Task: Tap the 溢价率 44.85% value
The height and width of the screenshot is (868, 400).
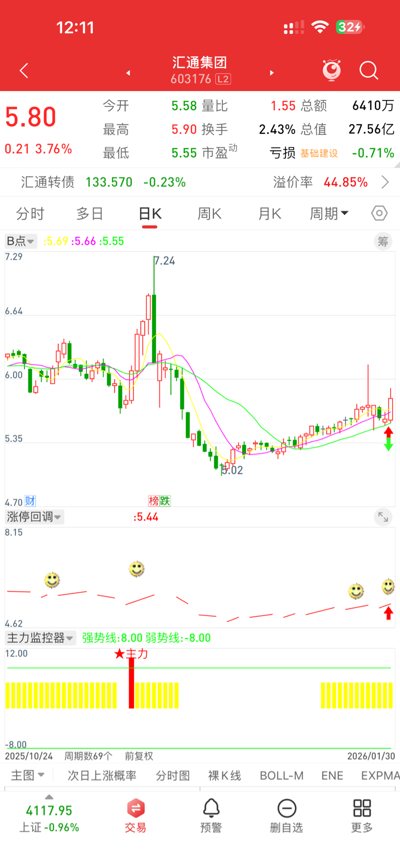Action: coord(345,182)
